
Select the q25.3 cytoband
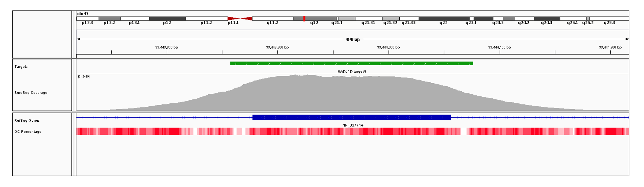pos(609,18)
